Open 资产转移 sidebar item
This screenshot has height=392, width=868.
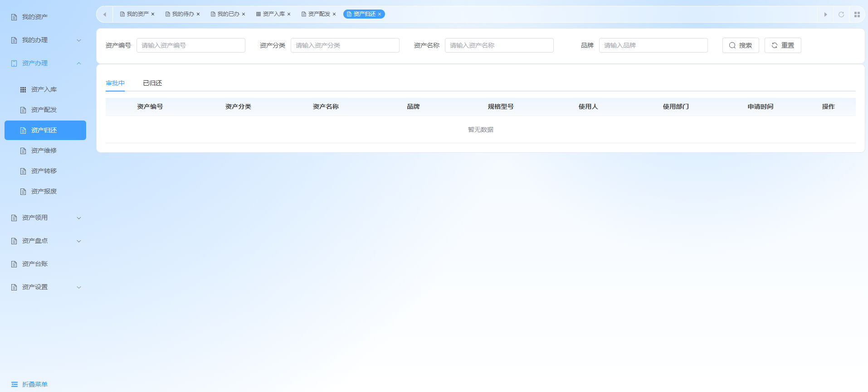(44, 171)
